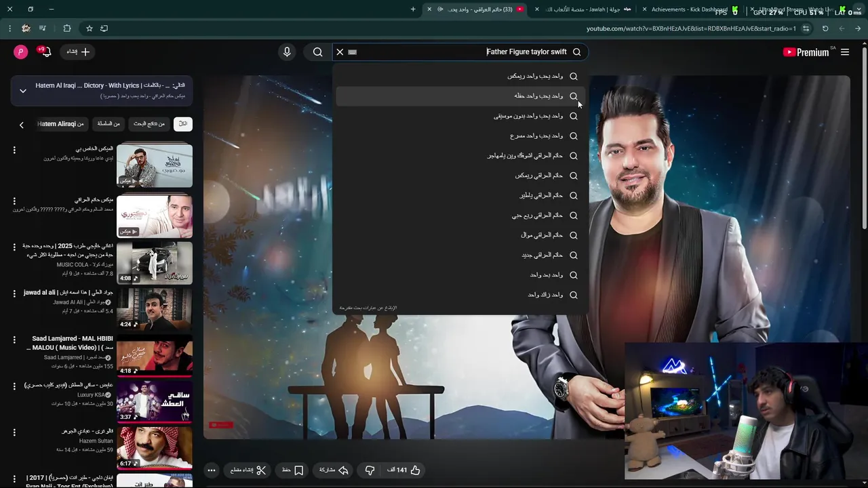The image size is (868, 488).
Task: Open the on-screen keyboard icon in search box
Action: click(x=353, y=52)
